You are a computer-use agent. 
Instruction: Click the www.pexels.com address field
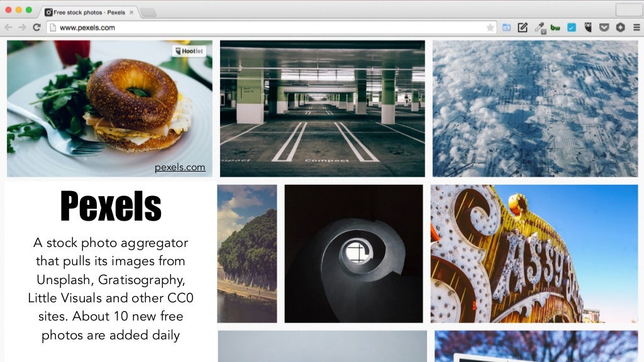click(x=271, y=28)
